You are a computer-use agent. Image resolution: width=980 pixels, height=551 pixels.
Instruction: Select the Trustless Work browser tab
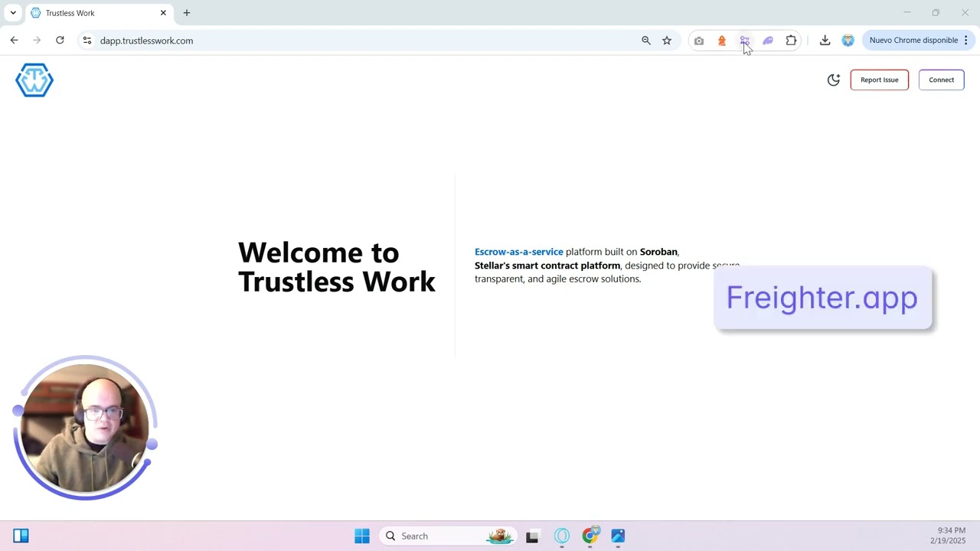coord(98,13)
